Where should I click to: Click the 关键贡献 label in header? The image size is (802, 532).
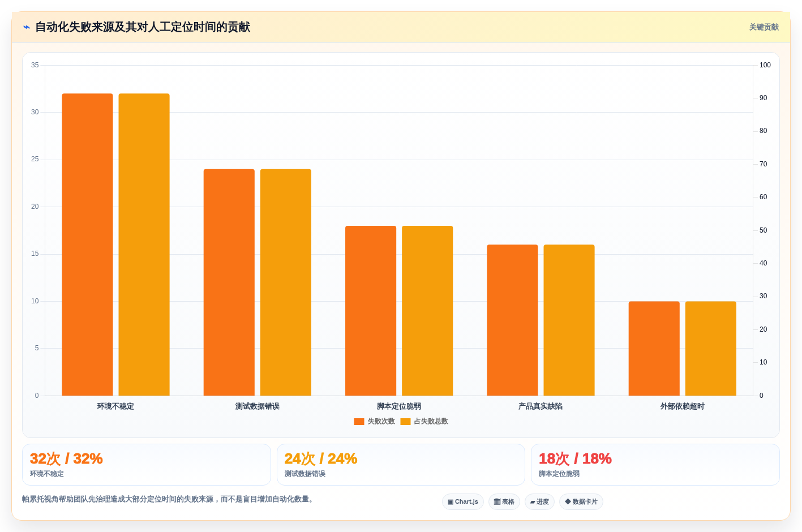point(764,27)
